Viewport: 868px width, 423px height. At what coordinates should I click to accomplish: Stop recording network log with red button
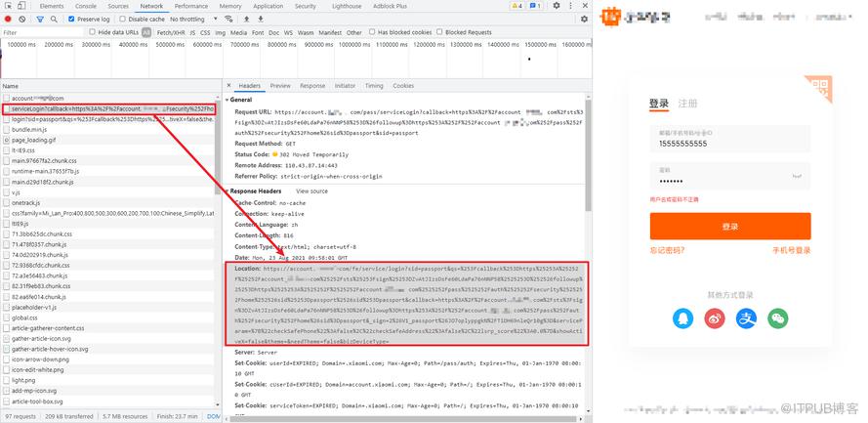(x=8, y=19)
